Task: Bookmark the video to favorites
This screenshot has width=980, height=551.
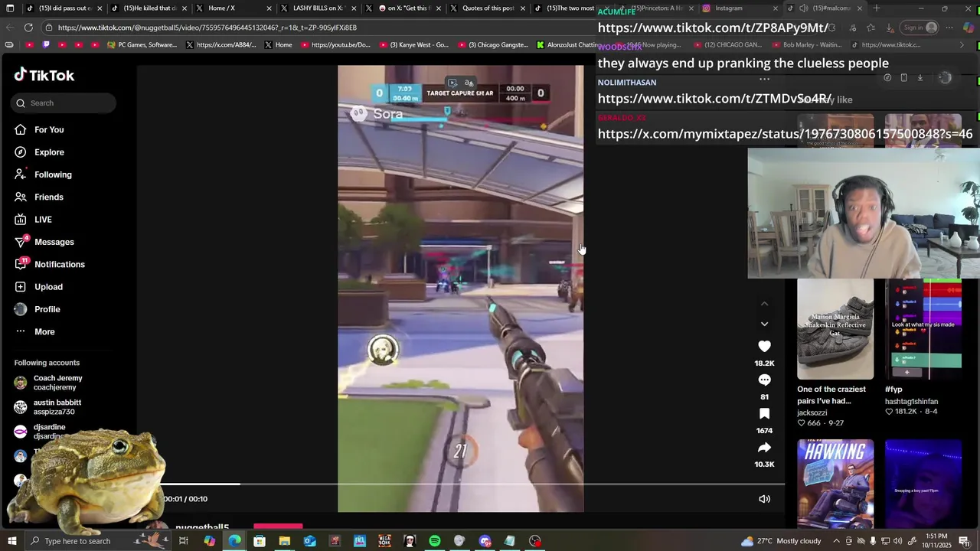Action: point(764,414)
